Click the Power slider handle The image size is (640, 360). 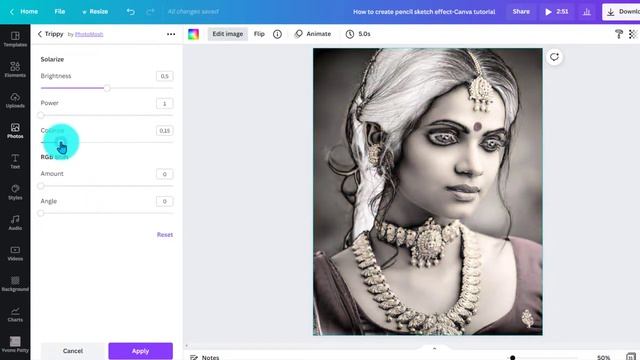click(x=41, y=116)
